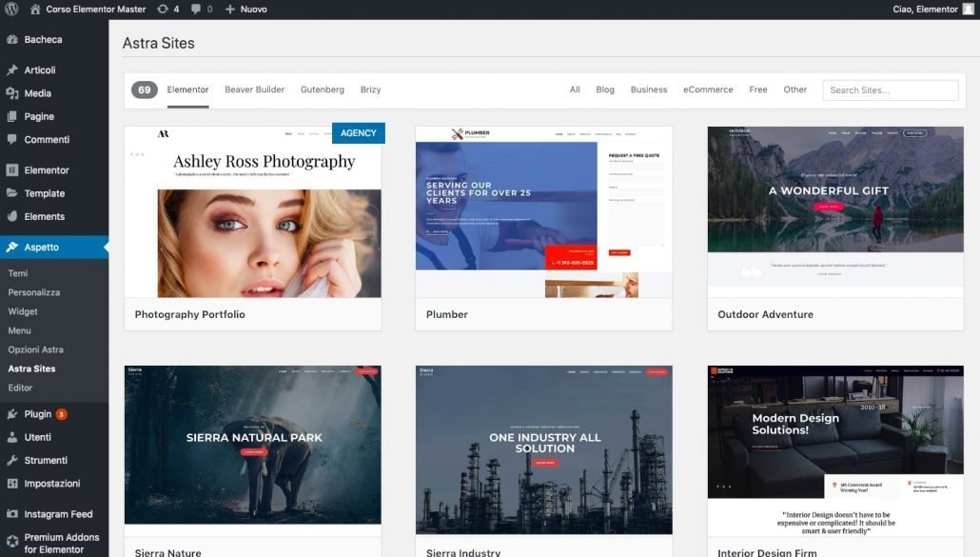This screenshot has height=557, width=980.
Task: Click the Plugin icon in sidebar
Action: [x=11, y=414]
